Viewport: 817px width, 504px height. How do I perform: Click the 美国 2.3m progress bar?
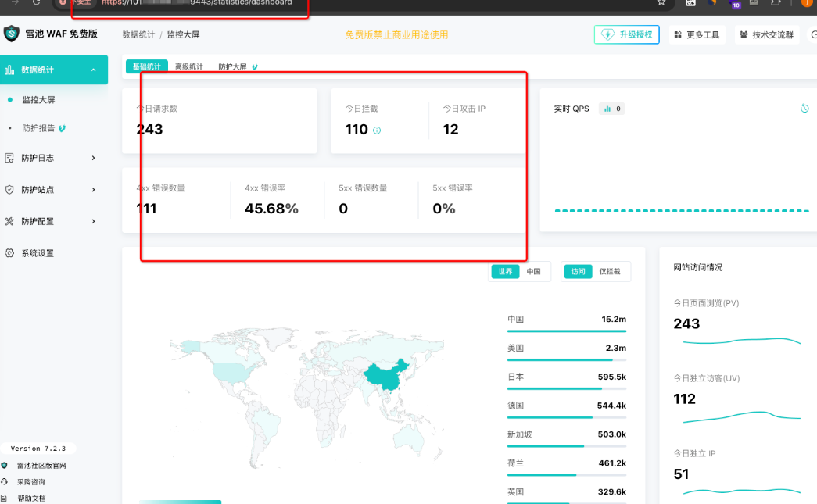(x=567, y=359)
